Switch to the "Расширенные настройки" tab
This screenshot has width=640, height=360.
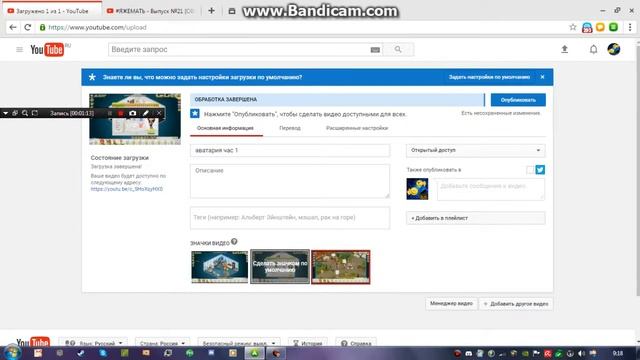pyautogui.click(x=357, y=128)
